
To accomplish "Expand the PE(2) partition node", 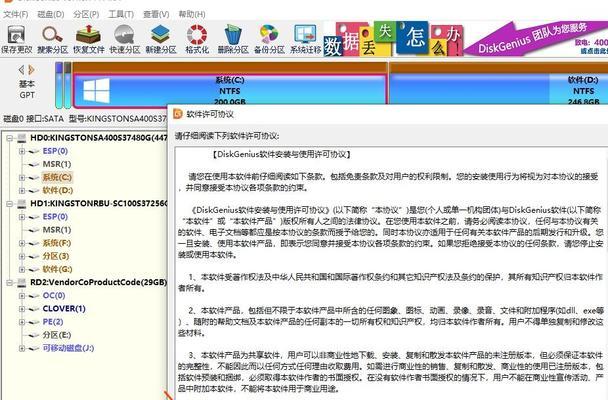I will coord(22,322).
